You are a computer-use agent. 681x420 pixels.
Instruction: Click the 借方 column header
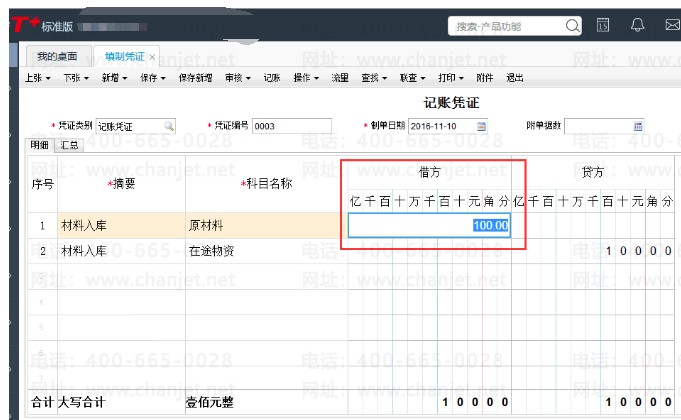(x=430, y=172)
